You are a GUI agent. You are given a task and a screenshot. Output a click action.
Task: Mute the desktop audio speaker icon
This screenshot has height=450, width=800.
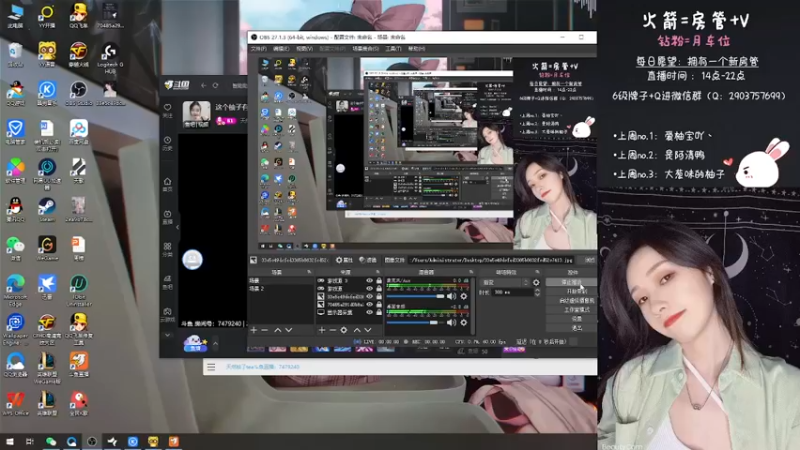[451, 322]
